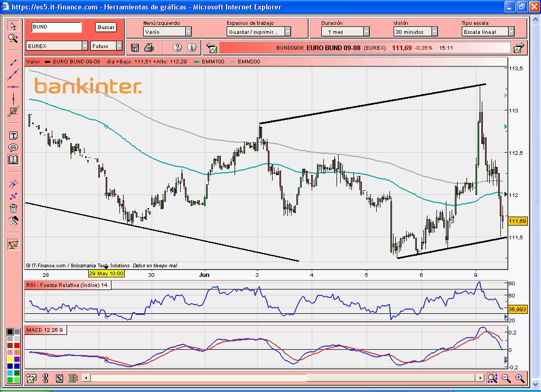Click the trash can delete tool
This screenshot has height=392, width=541.
13,208
